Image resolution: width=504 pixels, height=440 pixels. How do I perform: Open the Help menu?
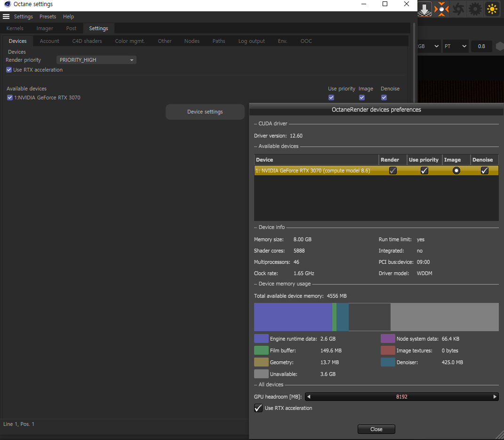coord(68,16)
